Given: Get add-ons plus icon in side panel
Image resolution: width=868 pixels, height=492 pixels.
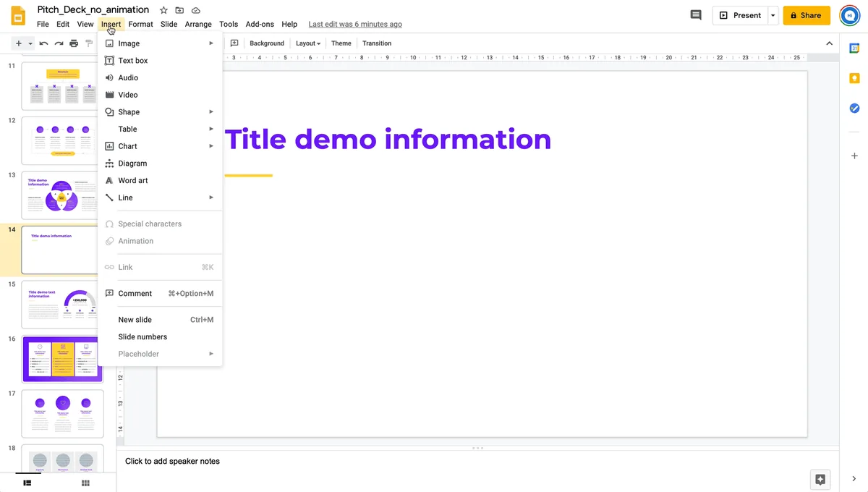Looking at the screenshot, I should pos(854,156).
